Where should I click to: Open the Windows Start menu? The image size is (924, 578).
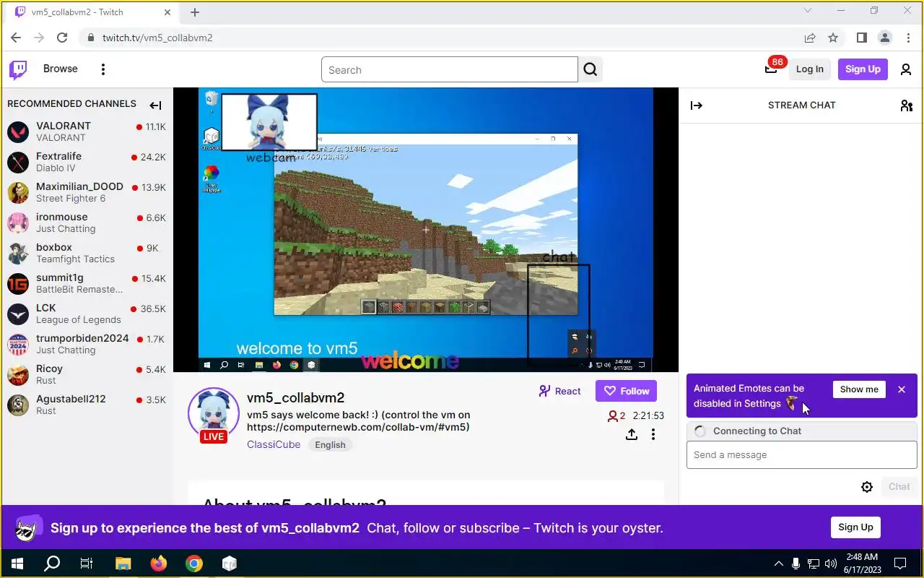tap(17, 564)
